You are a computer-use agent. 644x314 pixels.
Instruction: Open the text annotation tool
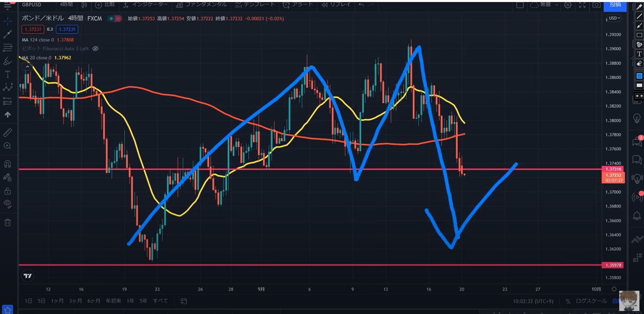coord(8,74)
